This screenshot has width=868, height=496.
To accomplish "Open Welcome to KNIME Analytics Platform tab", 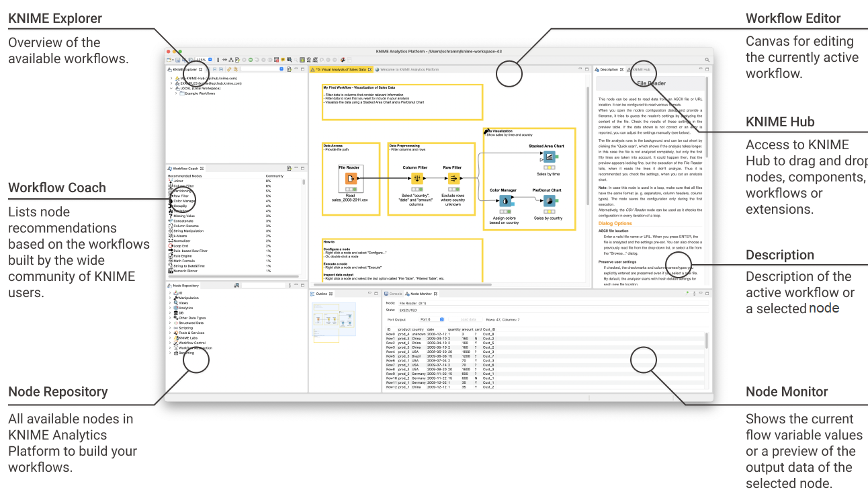I will pos(406,69).
